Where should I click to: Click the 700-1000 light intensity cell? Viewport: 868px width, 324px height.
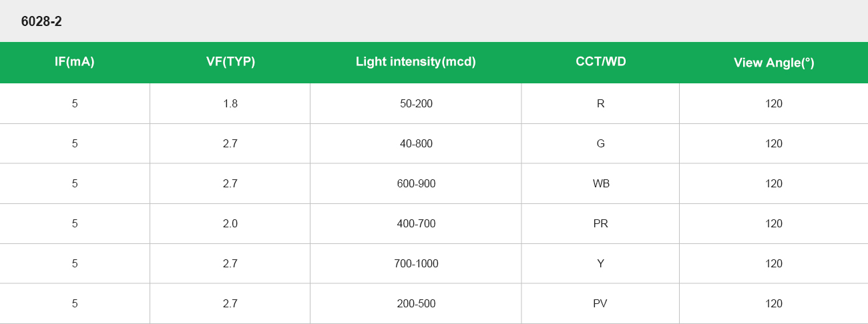pyautogui.click(x=416, y=263)
